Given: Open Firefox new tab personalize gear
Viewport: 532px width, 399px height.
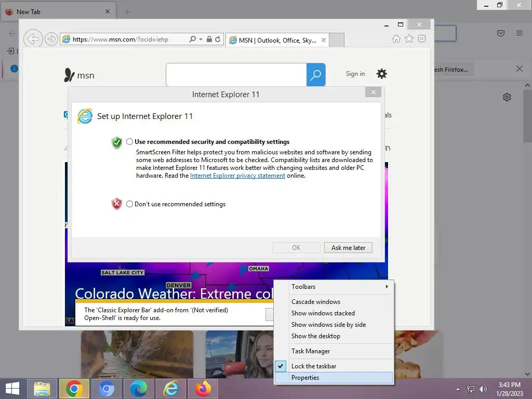Looking at the screenshot, I should click(507, 97).
